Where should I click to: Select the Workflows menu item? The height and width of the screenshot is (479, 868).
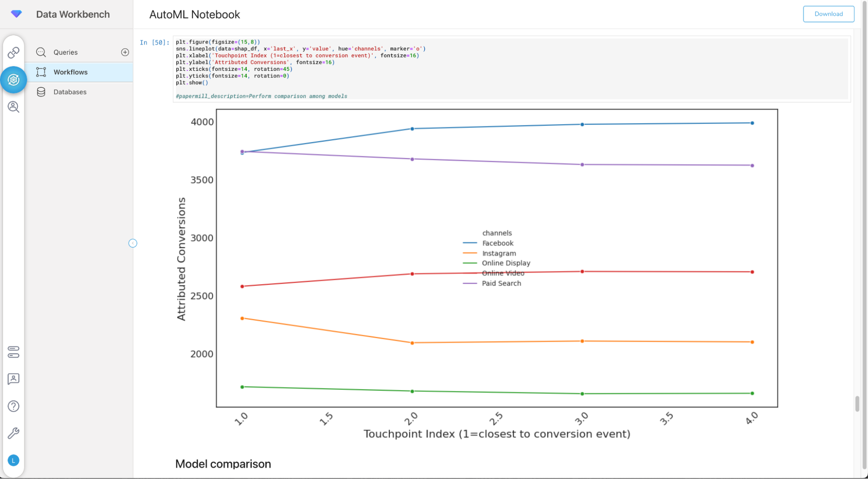click(x=70, y=72)
